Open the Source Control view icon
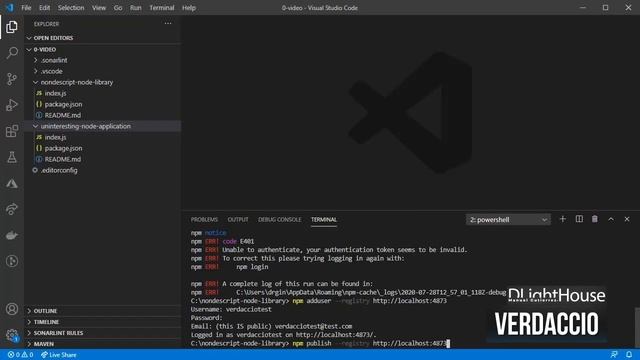640x360 pixels. [12, 79]
